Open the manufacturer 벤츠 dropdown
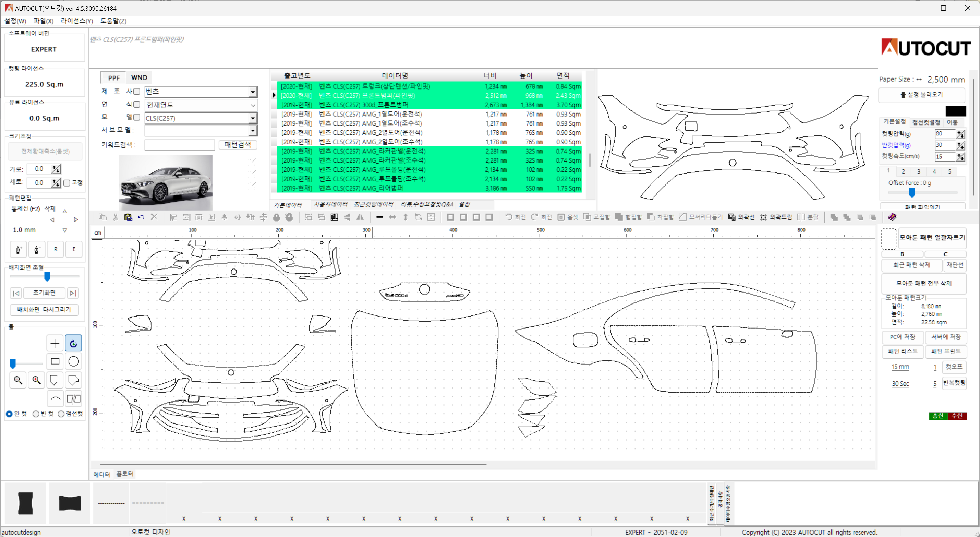The image size is (980, 537). pos(253,92)
